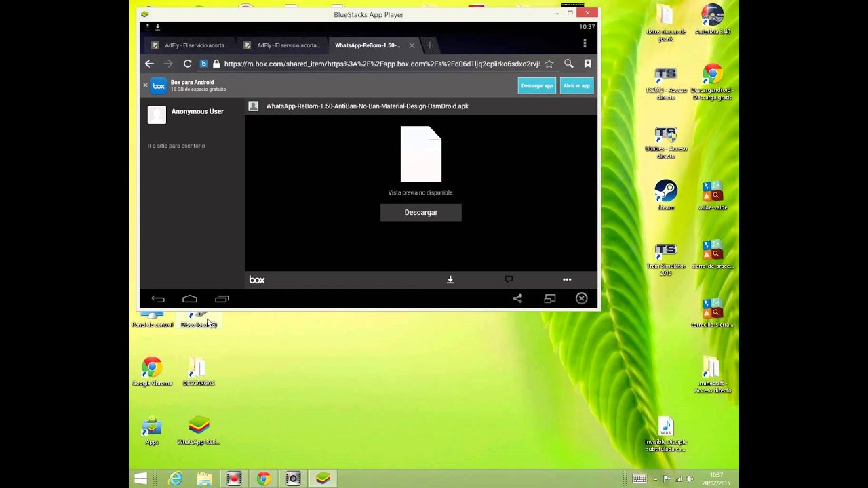Click the Descargar button under the preview
Screen dimensions: 868x488
pyautogui.click(x=420, y=212)
